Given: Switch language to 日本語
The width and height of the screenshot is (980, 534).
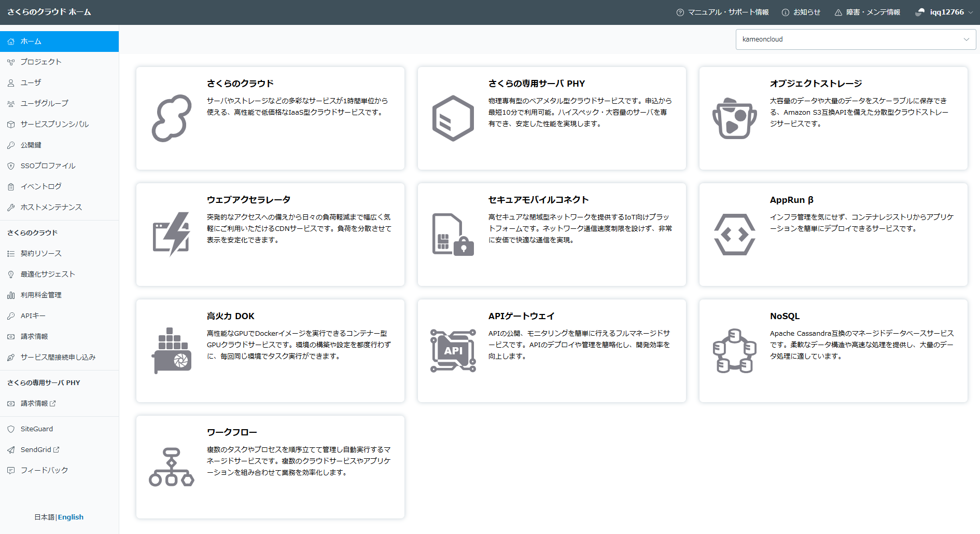Looking at the screenshot, I should pyautogui.click(x=44, y=517).
